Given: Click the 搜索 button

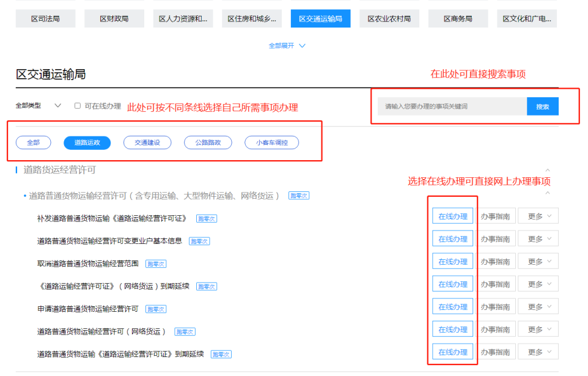Looking at the screenshot, I should pos(542,106).
